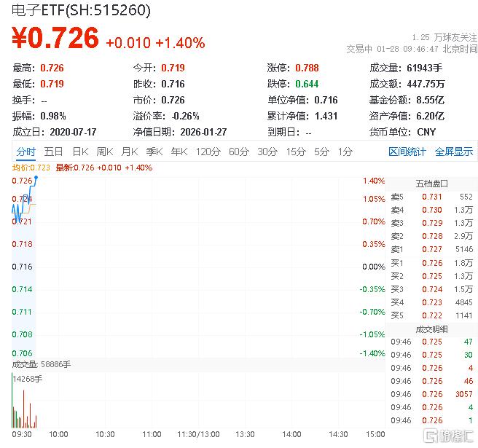
Task: Click the trade row with volume 30
Action: (x=431, y=355)
